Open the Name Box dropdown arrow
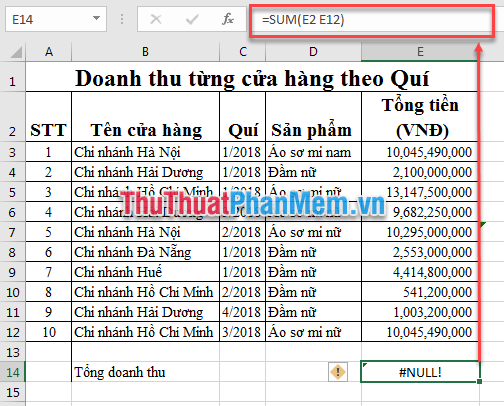Viewport: 504px width, 406px height. [x=97, y=18]
